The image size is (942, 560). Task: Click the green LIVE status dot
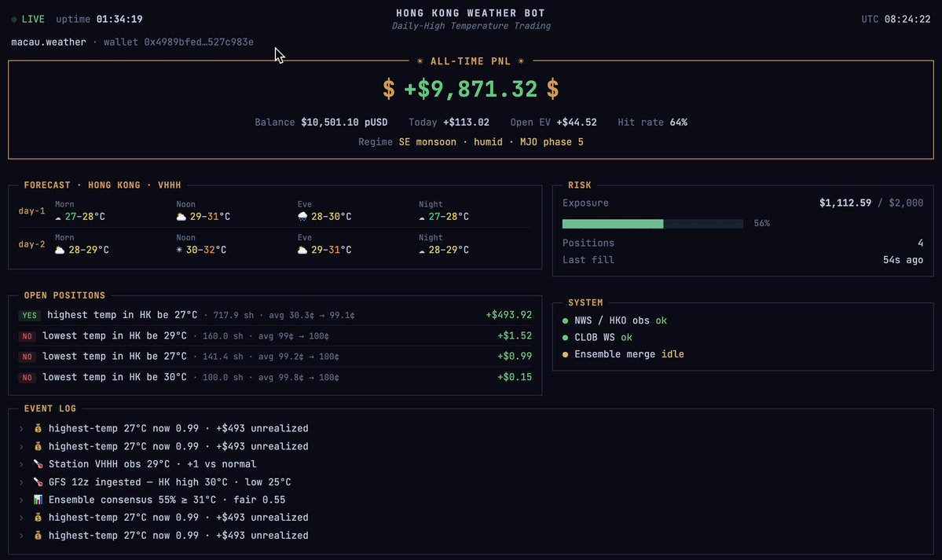14,20
